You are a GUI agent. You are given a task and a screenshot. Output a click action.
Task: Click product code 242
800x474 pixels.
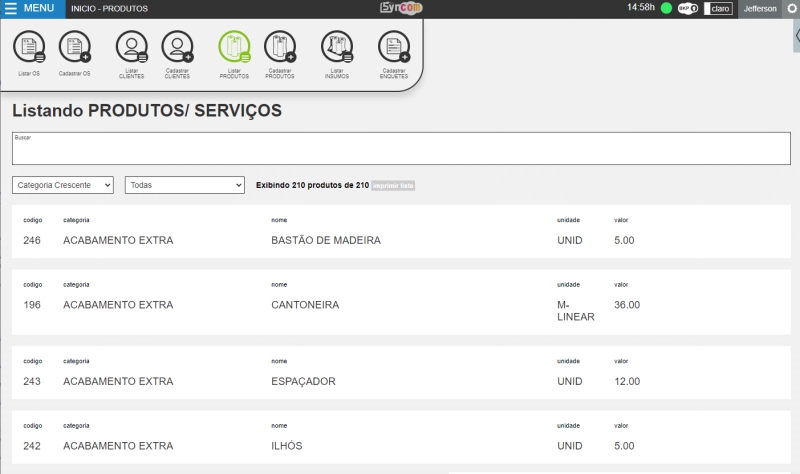tap(32, 446)
